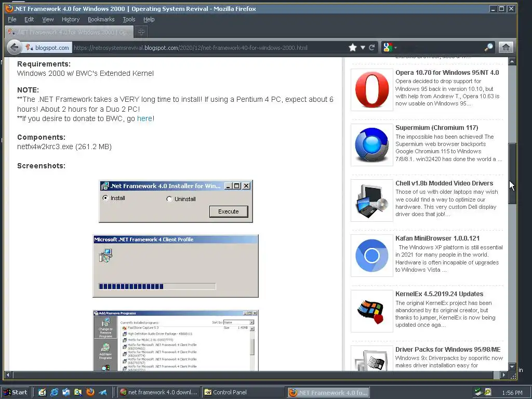Click the Chell video drivers computer icon
Viewport: 532px width, 399px height.
372,201
